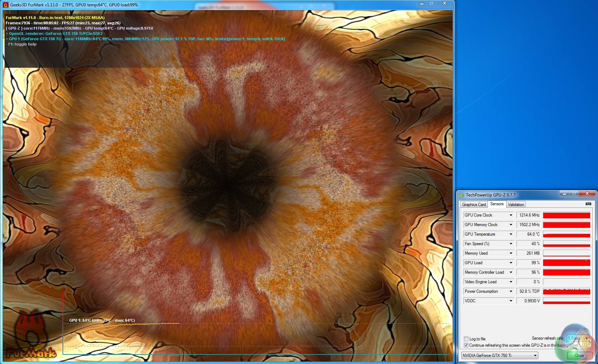Click the GPU-Z title bar app icon
Image resolution: width=598 pixels, height=364 pixels.
pyautogui.click(x=461, y=195)
